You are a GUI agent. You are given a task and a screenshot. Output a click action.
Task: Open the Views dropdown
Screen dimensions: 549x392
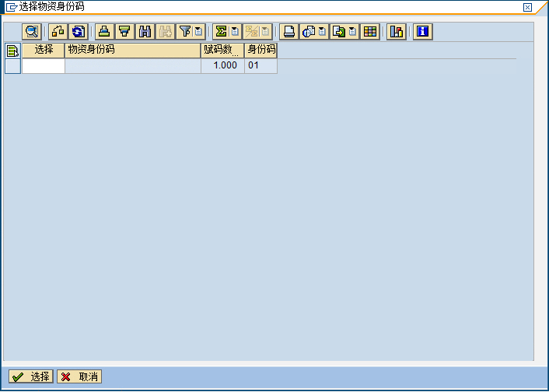coord(313,32)
